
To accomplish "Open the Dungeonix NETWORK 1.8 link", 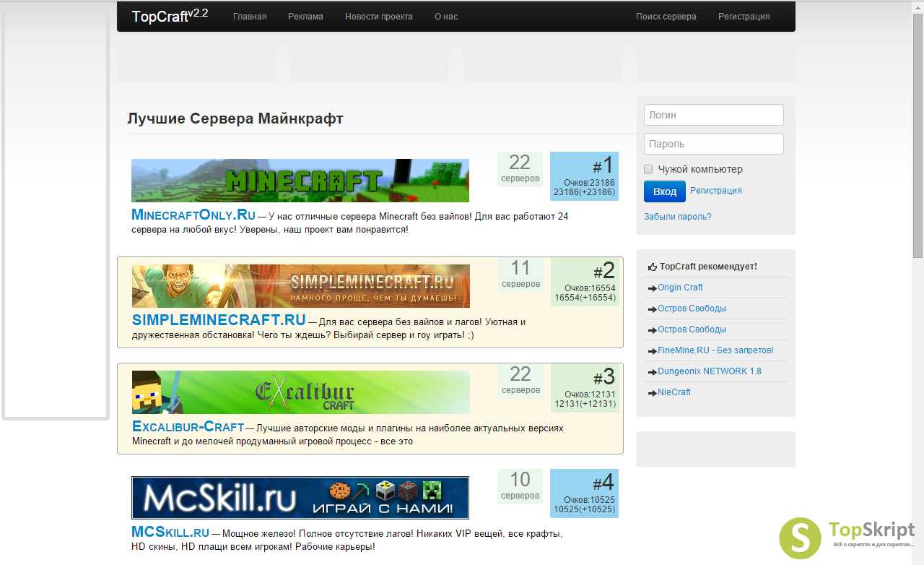I will (710, 371).
